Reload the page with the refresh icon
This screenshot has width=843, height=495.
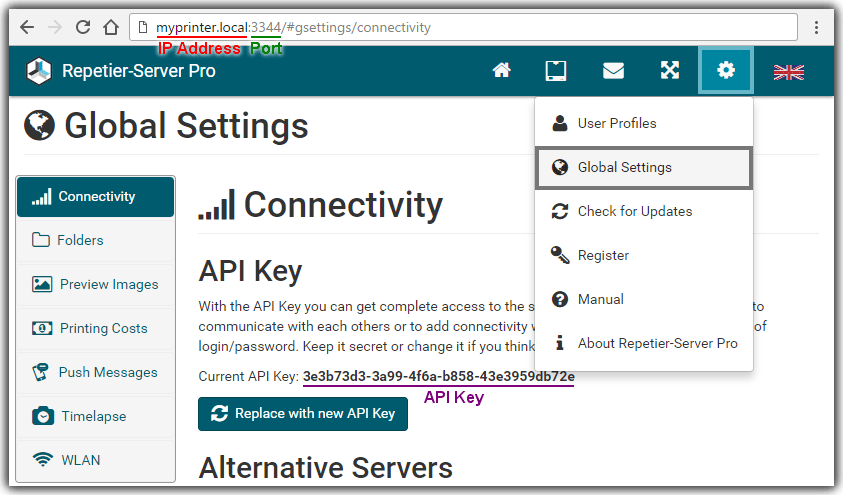[x=83, y=27]
